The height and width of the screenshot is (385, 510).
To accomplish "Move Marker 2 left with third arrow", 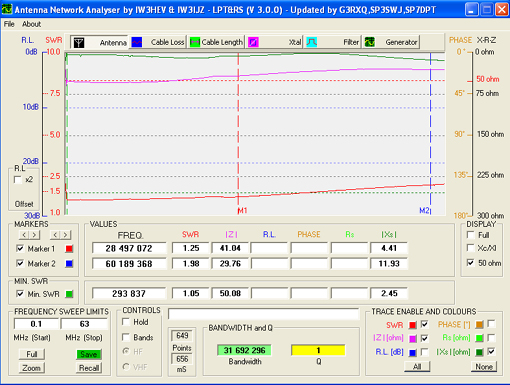I will point(55,235).
